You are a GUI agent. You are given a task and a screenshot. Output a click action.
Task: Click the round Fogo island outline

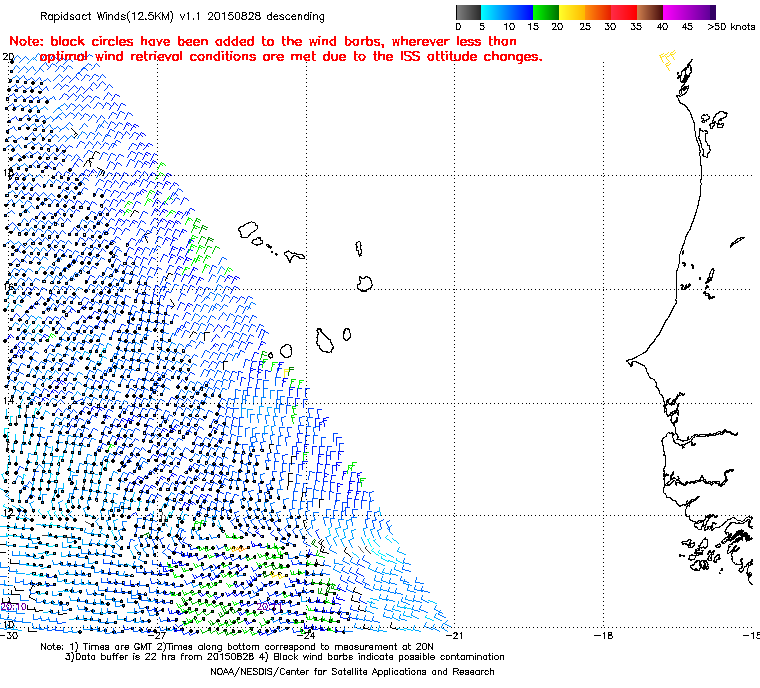tap(286, 351)
